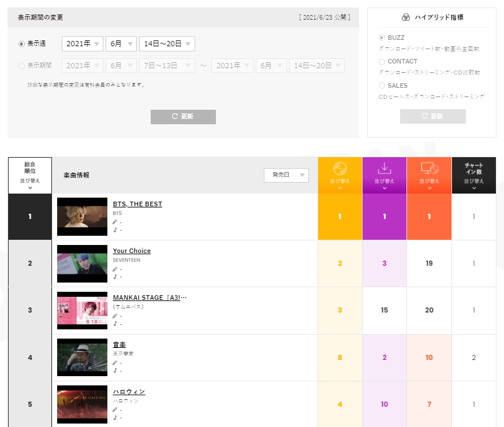The width and height of the screenshot is (504, 427).
Task: Expand the 発売日 dropdown in song info header
Action: point(286,175)
